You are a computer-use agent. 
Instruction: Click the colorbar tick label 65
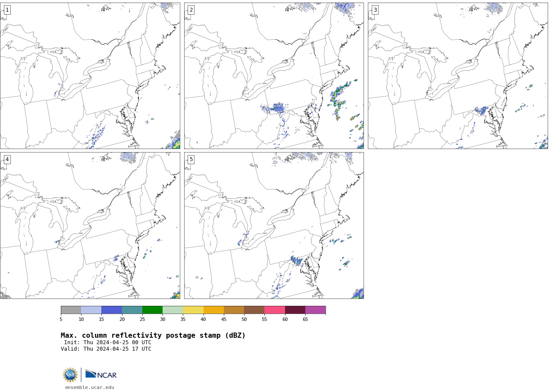tap(305, 319)
